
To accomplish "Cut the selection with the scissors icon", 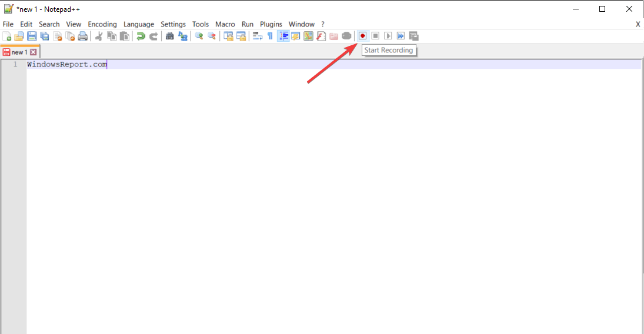I will 99,36.
